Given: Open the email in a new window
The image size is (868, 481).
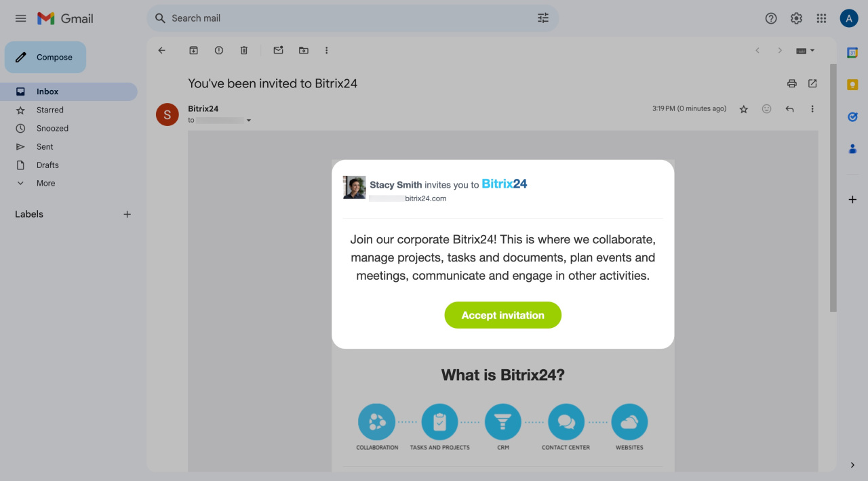Looking at the screenshot, I should (x=812, y=83).
